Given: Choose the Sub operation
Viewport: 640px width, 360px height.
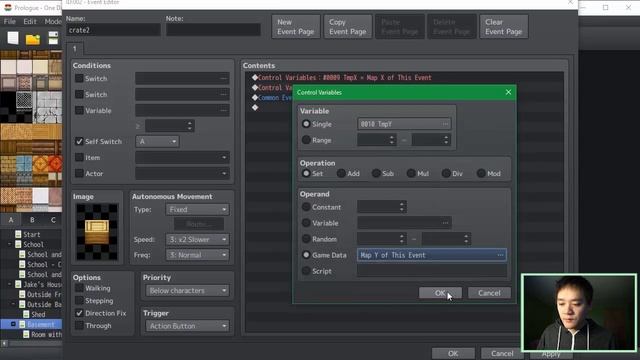Looking at the screenshot, I should (376, 173).
